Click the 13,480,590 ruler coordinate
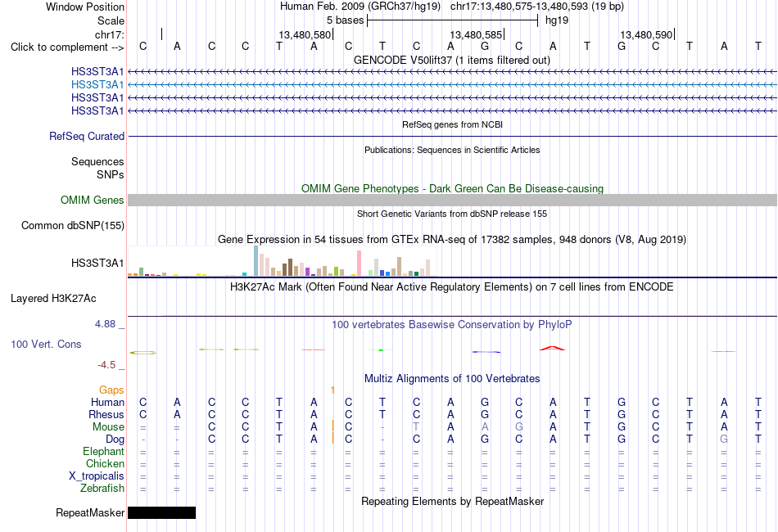778x532 pixels. coord(646,34)
